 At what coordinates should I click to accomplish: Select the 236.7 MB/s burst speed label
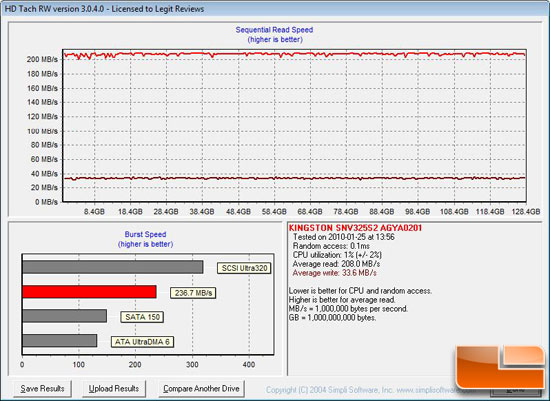193,293
